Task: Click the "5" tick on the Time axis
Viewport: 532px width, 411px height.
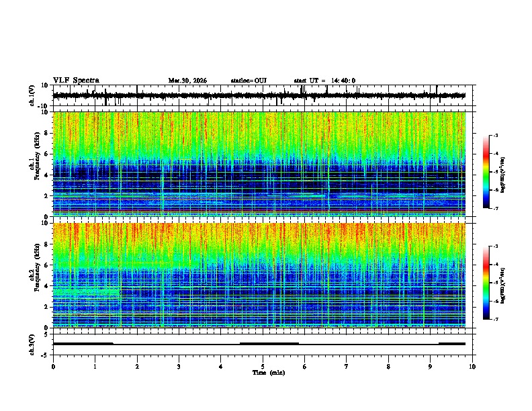Action: point(263,367)
